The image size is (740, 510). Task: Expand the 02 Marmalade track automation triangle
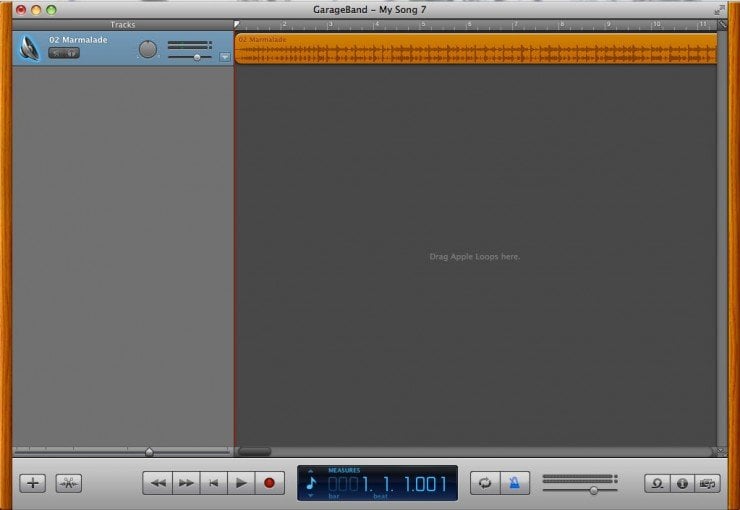click(x=225, y=57)
